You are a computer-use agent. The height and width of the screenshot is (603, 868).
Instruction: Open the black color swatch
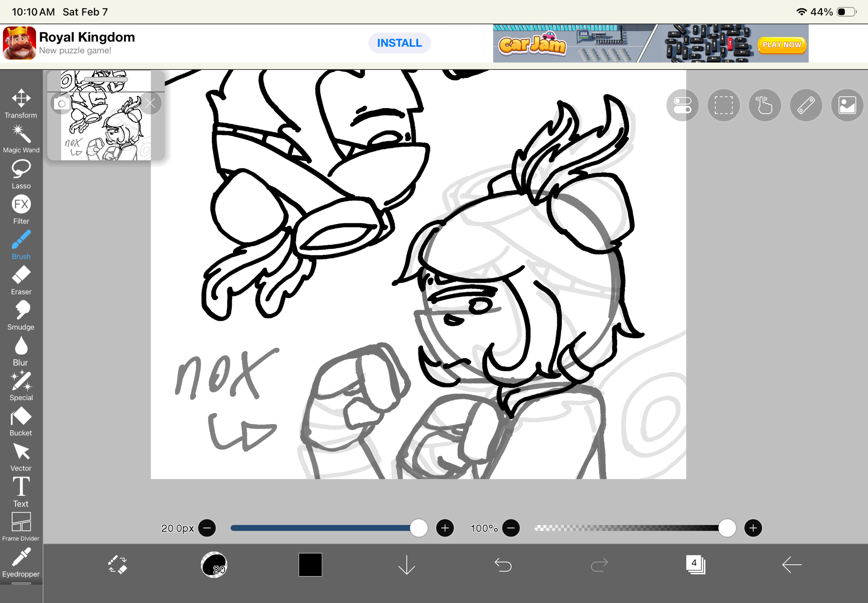coord(310,565)
